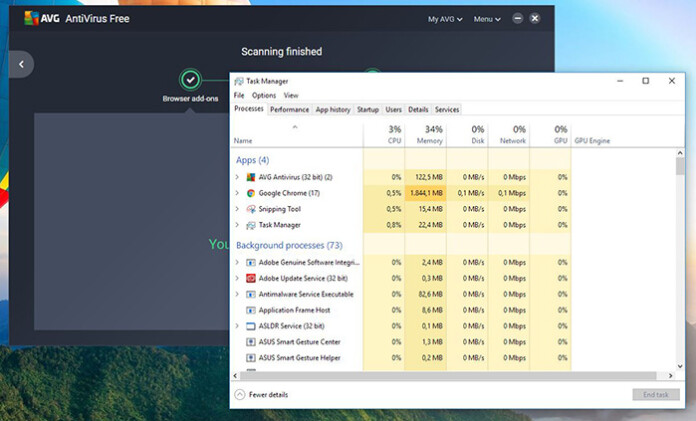This screenshot has height=421, width=696.
Task: Click the 82,6 MB Antimalware memory value
Action: [432, 294]
